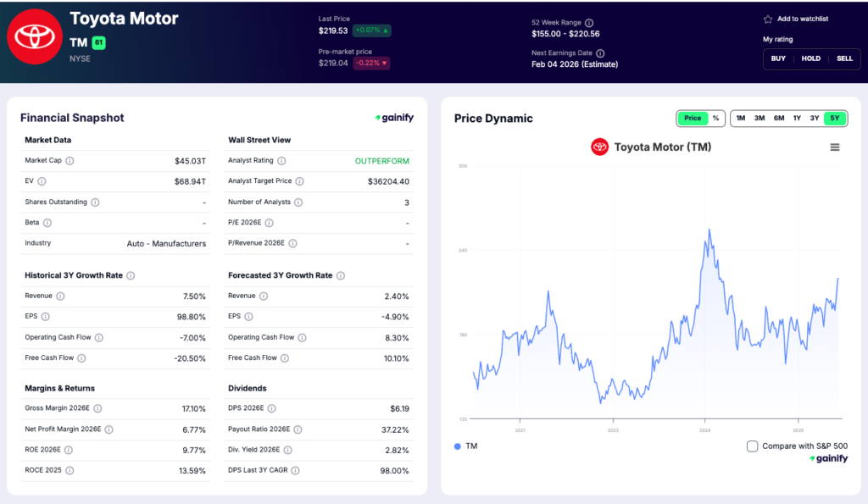
Task: Switch chart to percent mode
Action: (715, 119)
